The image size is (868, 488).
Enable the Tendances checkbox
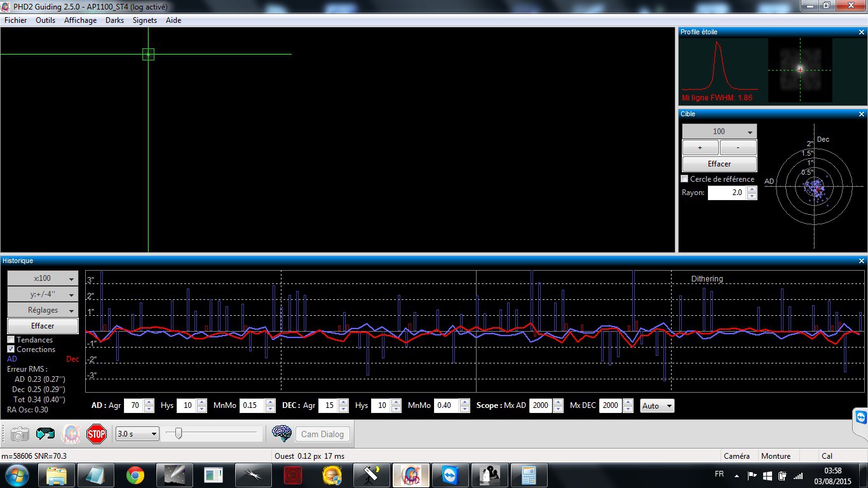point(11,339)
